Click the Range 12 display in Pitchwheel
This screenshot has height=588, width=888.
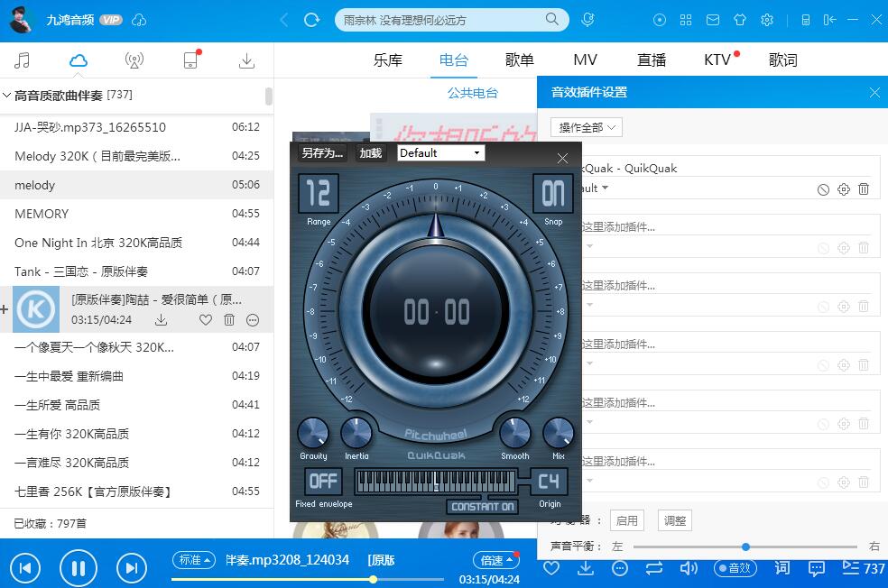(319, 193)
